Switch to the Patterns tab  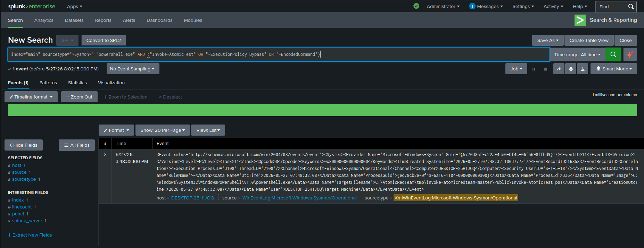(x=48, y=83)
